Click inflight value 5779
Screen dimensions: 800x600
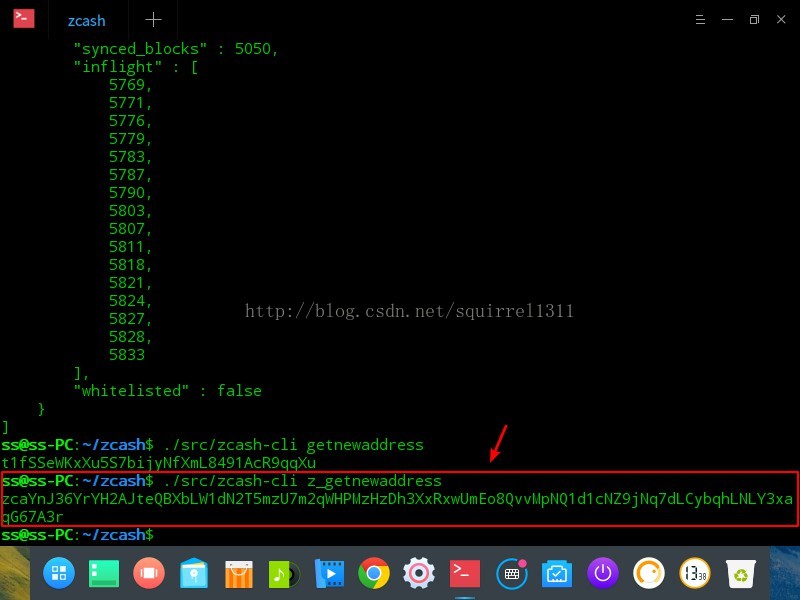coord(130,139)
